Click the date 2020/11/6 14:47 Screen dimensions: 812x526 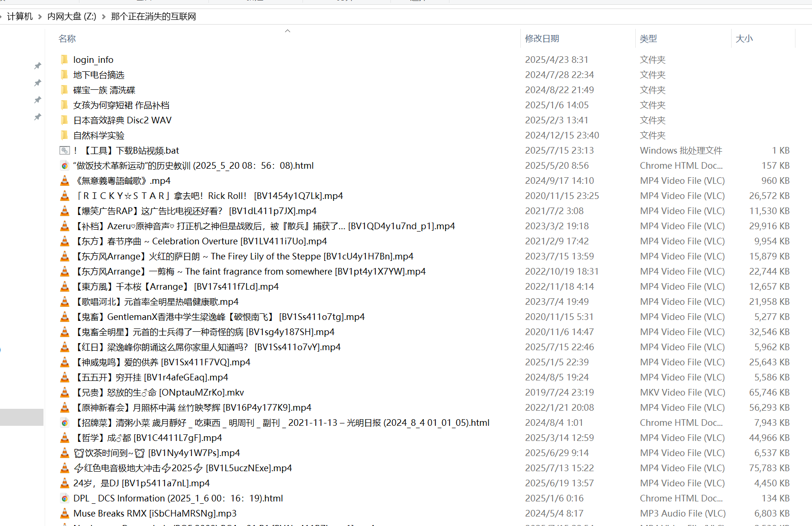click(560, 332)
